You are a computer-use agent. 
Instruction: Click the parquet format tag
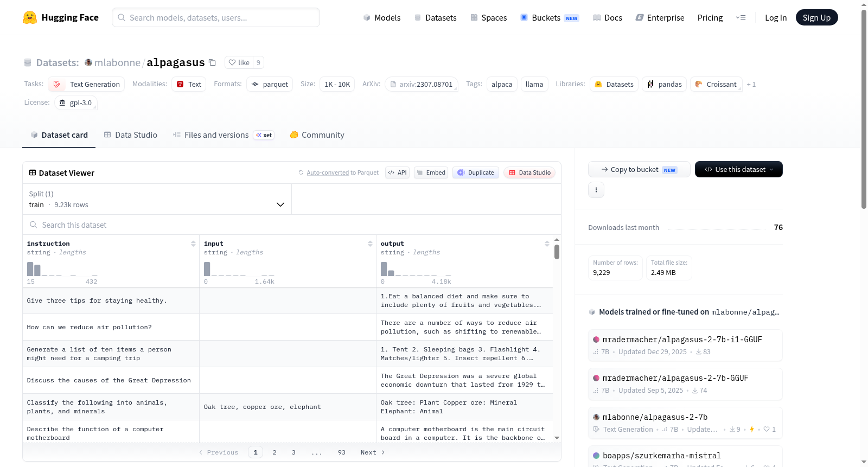pyautogui.click(x=270, y=84)
